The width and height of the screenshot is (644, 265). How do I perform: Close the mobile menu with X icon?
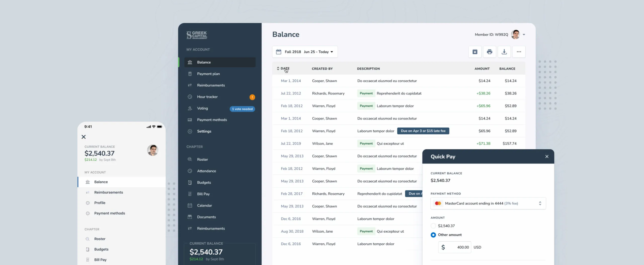click(x=84, y=137)
